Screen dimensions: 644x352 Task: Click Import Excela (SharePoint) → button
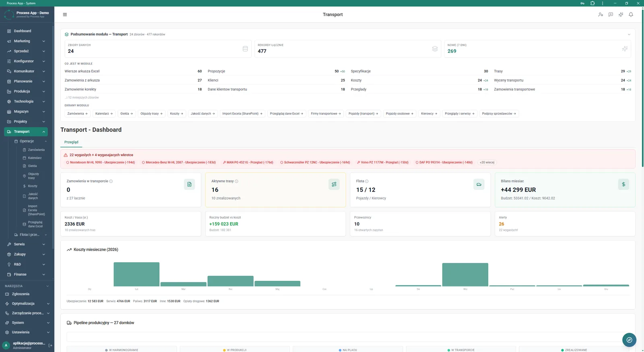click(242, 113)
